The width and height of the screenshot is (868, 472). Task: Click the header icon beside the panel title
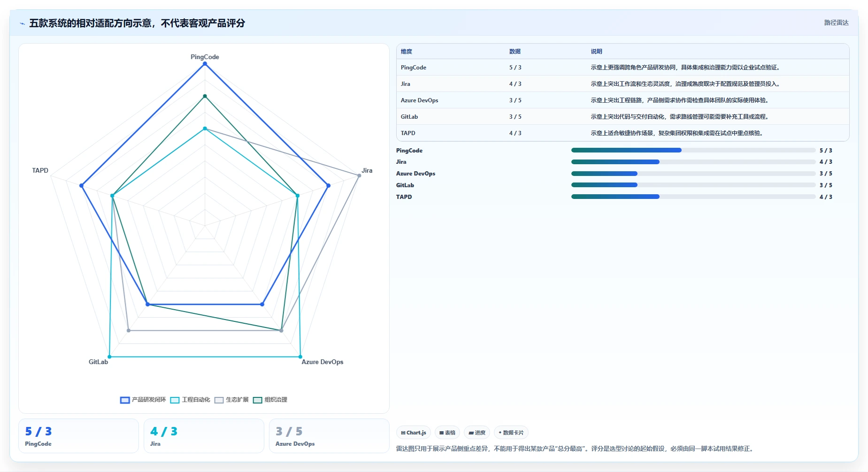[x=22, y=23]
